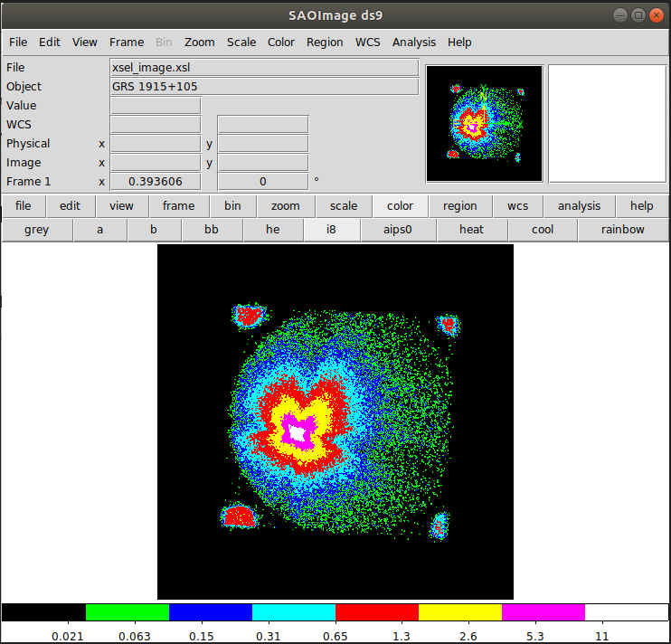Open the Help menu
671x644 pixels.
(x=459, y=42)
